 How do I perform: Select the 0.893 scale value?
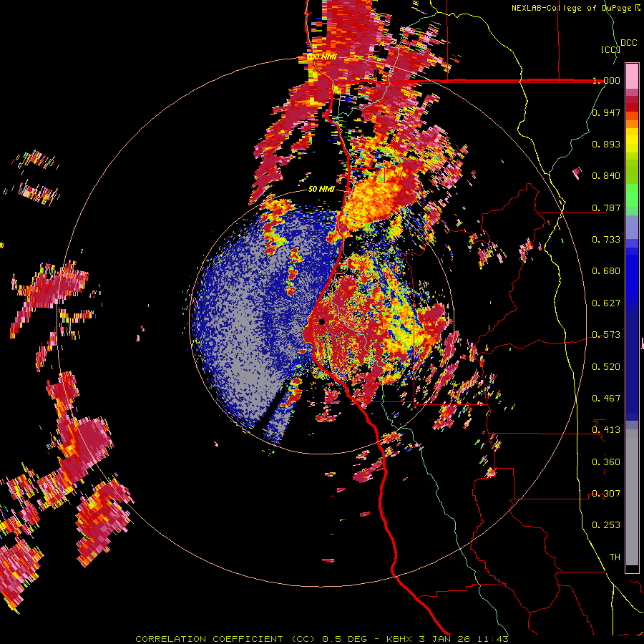click(606, 144)
